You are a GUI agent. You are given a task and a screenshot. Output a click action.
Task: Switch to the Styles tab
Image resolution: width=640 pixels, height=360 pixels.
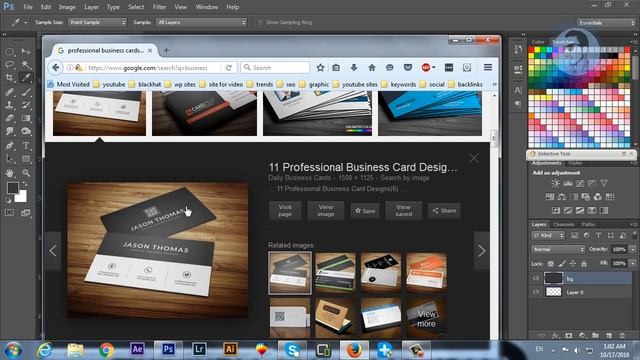pyautogui.click(x=575, y=163)
